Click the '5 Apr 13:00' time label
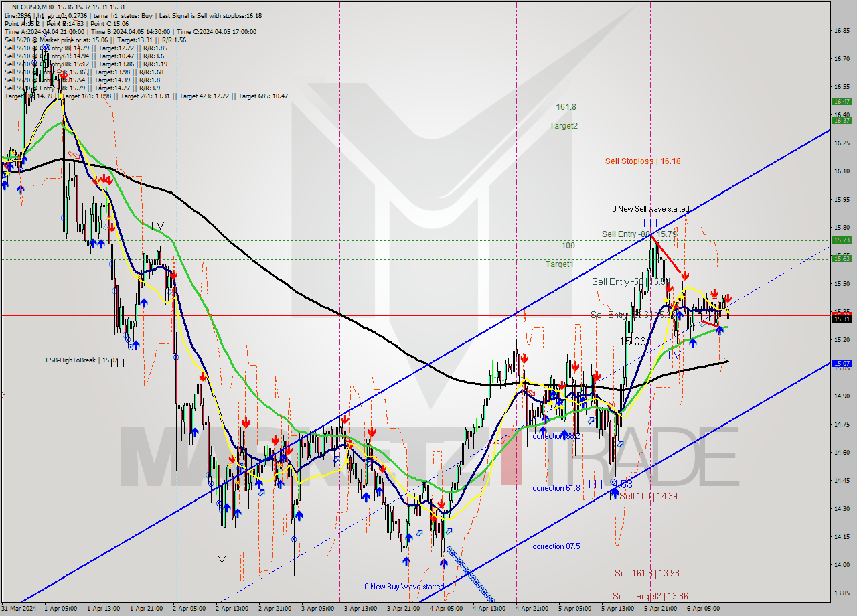The image size is (857, 616). pos(617,609)
